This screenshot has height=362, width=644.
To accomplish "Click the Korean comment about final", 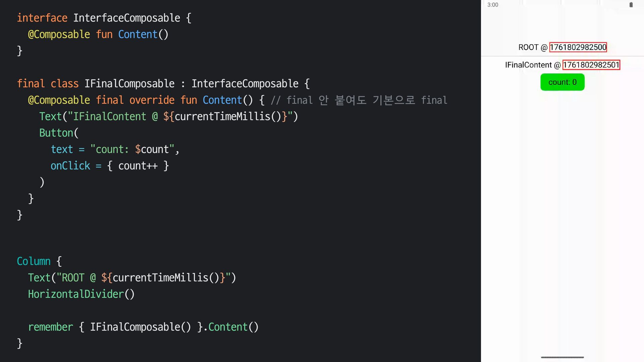I will point(359,100).
